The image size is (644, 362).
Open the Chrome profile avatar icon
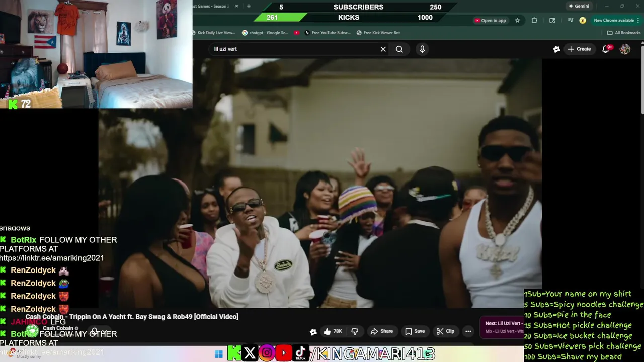click(583, 20)
